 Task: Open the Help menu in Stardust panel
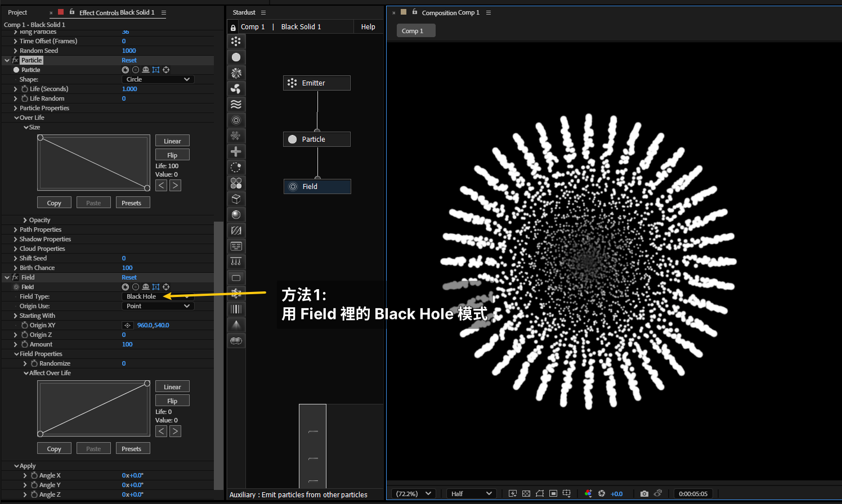click(x=368, y=27)
